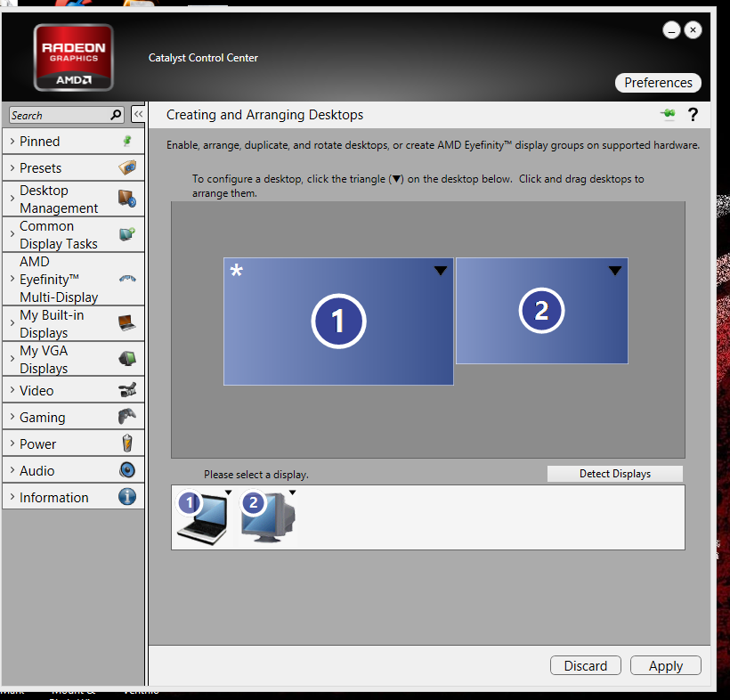Click the Preferences button
The image size is (730, 700).
[658, 83]
